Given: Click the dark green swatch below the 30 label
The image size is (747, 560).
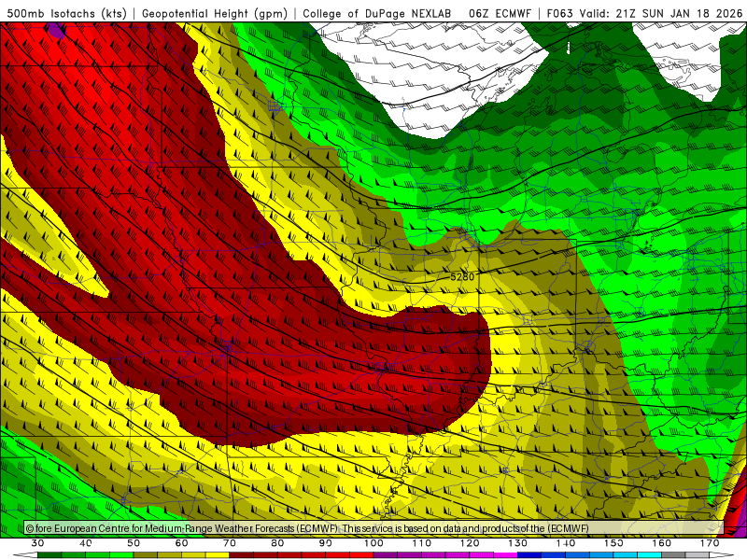Looking at the screenshot, I should tap(49, 555).
